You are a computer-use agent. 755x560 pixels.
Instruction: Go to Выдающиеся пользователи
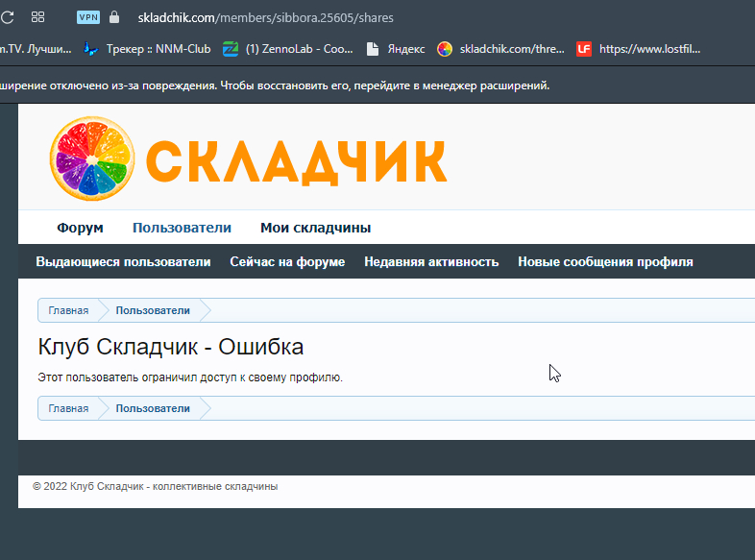[123, 262]
